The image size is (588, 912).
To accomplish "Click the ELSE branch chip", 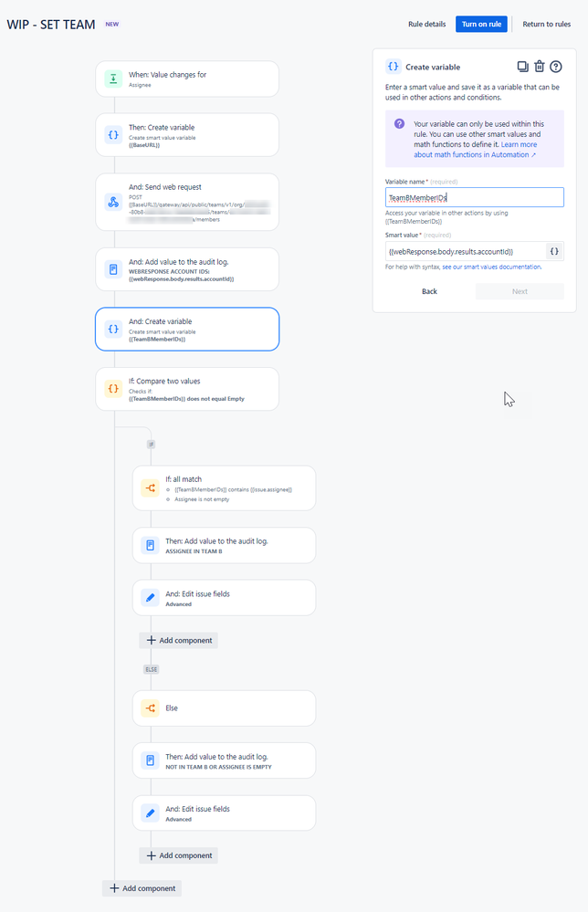I will (152, 669).
